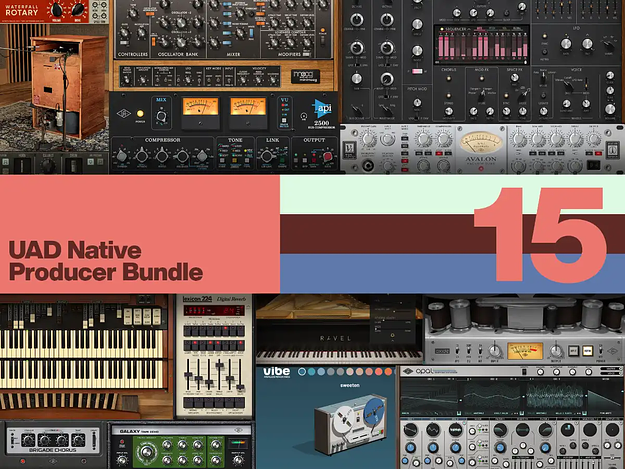Click the reel-to-reel tape machine illustration

[x=350, y=424]
